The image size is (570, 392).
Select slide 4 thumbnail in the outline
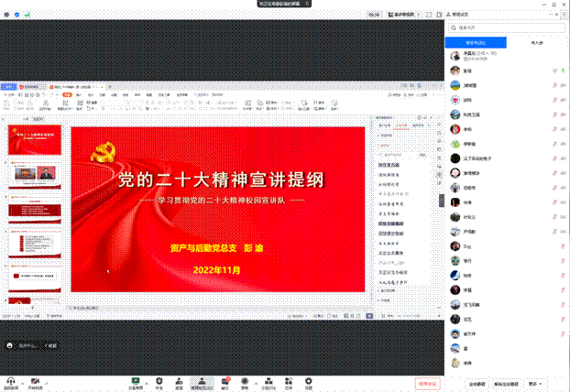pyautogui.click(x=35, y=245)
